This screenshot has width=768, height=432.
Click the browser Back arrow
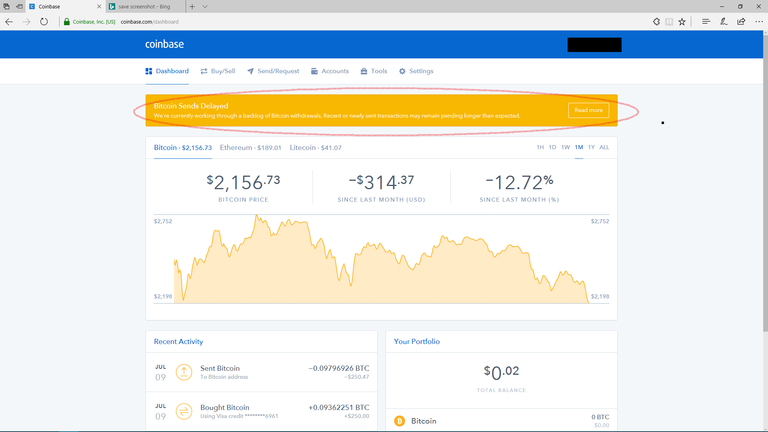coord(9,22)
